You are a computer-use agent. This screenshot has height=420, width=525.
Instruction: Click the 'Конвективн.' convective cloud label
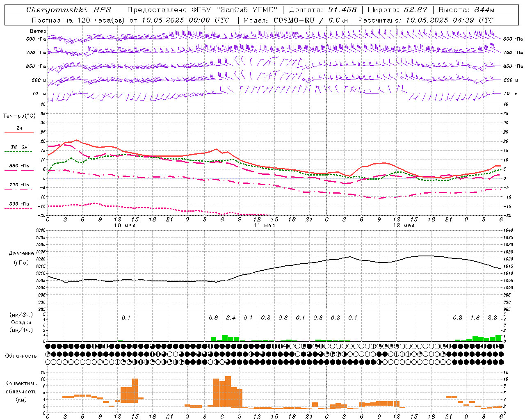click(x=21, y=383)
